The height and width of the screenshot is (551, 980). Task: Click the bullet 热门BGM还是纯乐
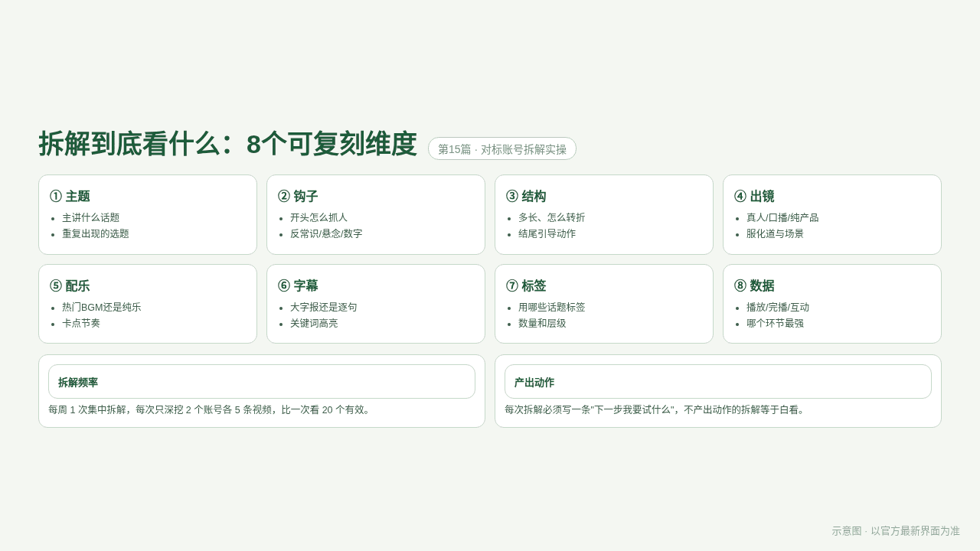[x=102, y=307]
